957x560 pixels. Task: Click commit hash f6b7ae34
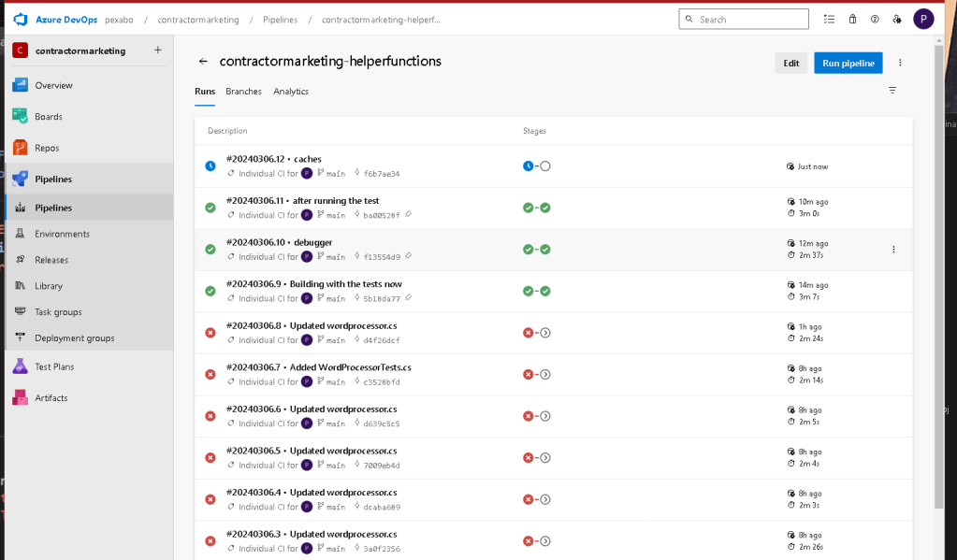click(x=382, y=174)
